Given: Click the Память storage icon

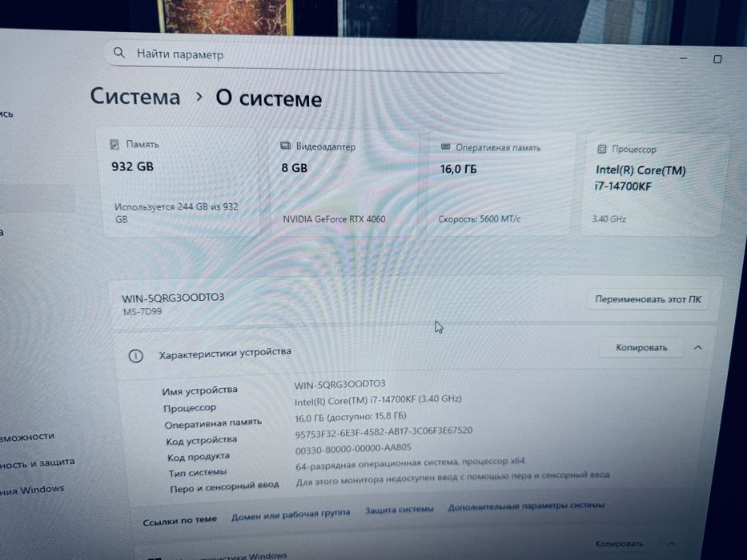Looking at the screenshot, I should [x=114, y=144].
